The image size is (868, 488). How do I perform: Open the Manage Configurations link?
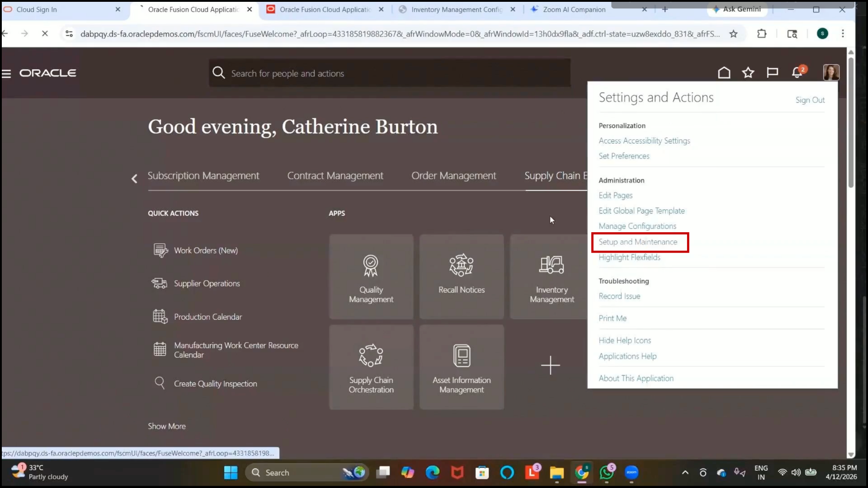[637, 226]
